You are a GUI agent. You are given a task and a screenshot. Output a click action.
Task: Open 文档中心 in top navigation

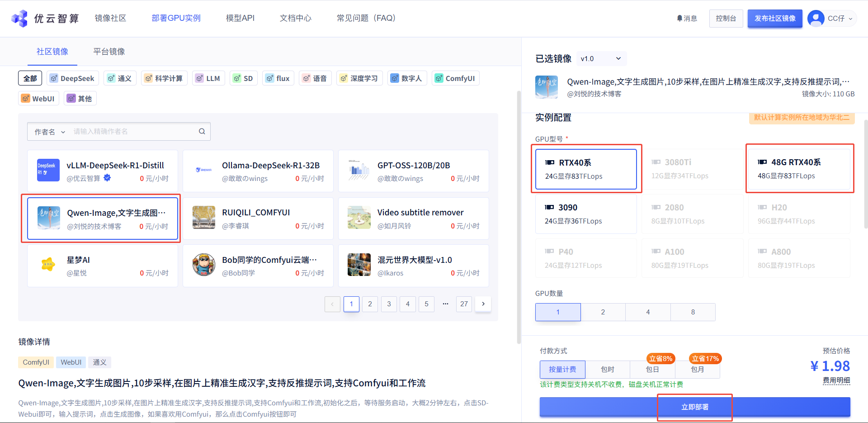296,18
